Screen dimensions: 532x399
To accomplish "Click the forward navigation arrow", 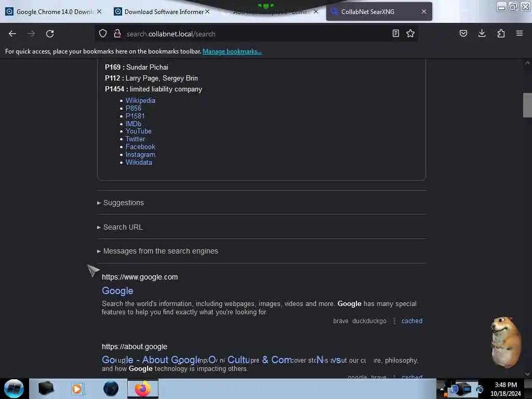I will tap(31, 34).
